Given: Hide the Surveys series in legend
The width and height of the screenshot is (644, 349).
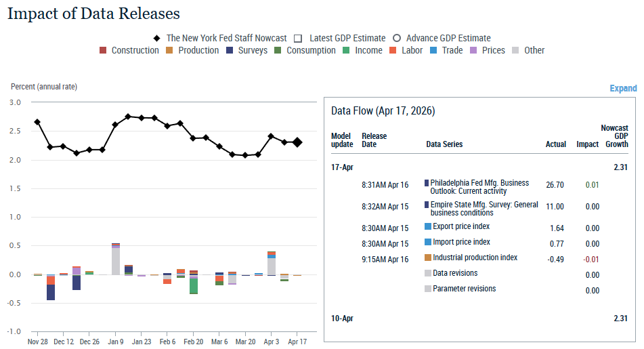Looking at the screenshot, I should pos(230,50).
